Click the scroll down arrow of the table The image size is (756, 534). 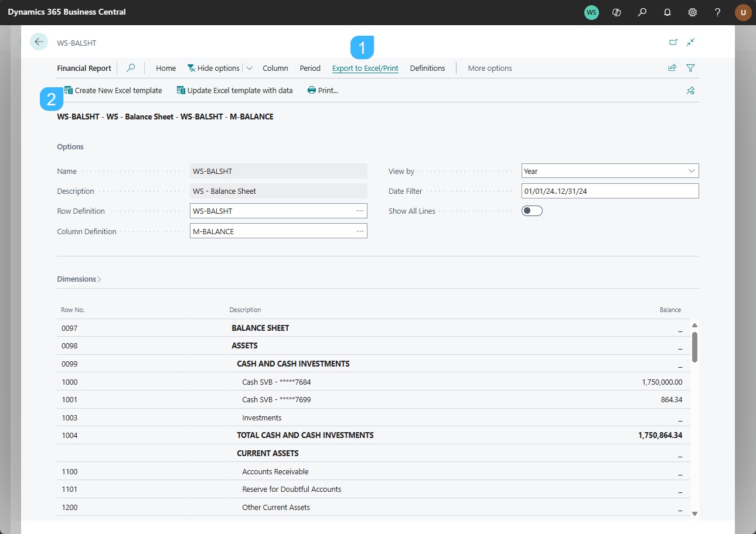point(694,514)
